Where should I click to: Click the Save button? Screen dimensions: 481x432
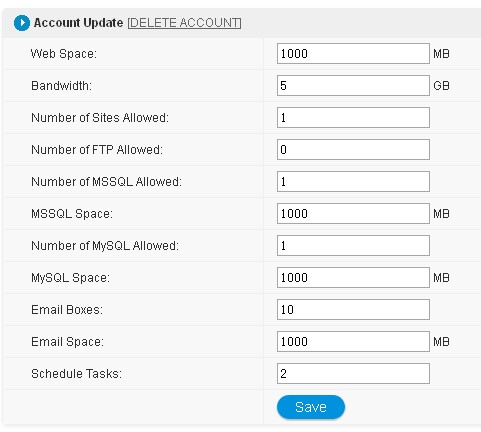(311, 407)
